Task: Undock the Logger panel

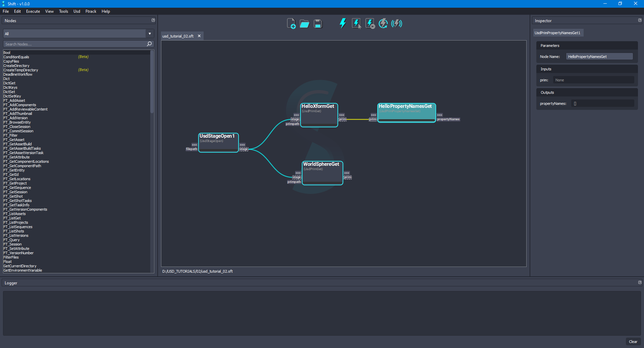Action: pyautogui.click(x=639, y=282)
